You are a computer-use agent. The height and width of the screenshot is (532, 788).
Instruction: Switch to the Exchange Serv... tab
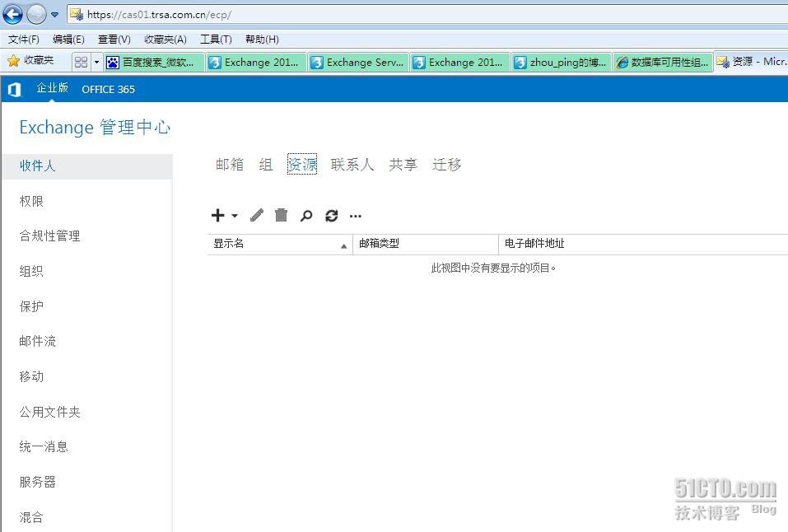click(x=358, y=63)
